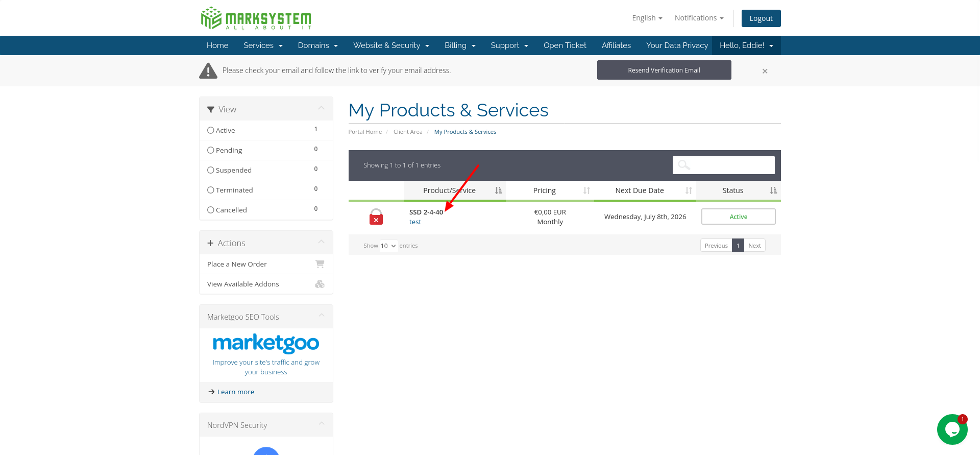Click the €0,00 EUR price cell
The width and height of the screenshot is (980, 455).
click(550, 212)
